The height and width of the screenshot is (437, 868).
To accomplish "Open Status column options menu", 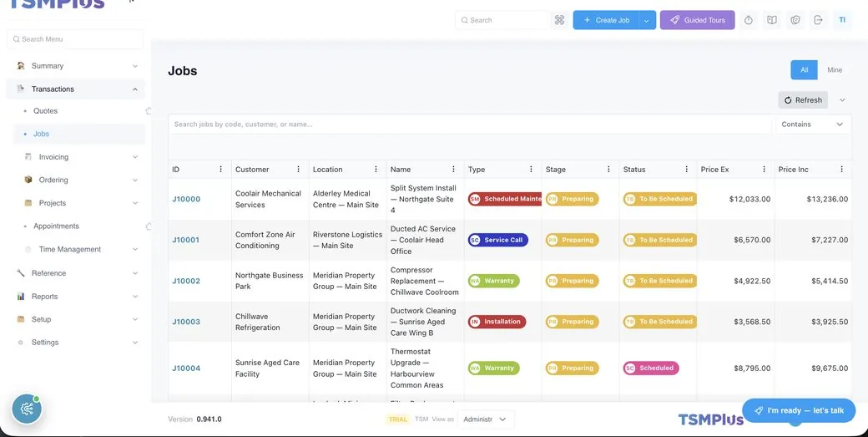I will 686,170.
